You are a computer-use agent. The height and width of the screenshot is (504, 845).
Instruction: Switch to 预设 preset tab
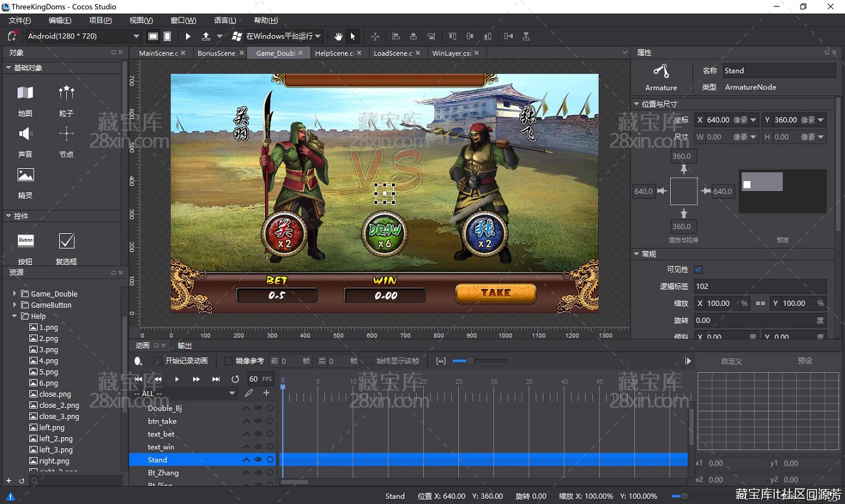pyautogui.click(x=805, y=361)
